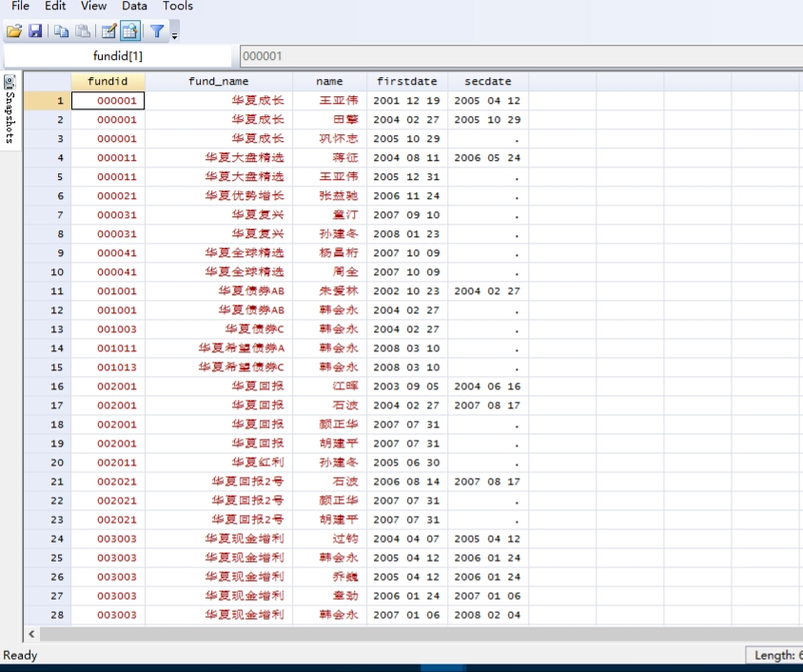Click secdate cell 2004 06 16
This screenshot has width=803, height=672.
488,386
